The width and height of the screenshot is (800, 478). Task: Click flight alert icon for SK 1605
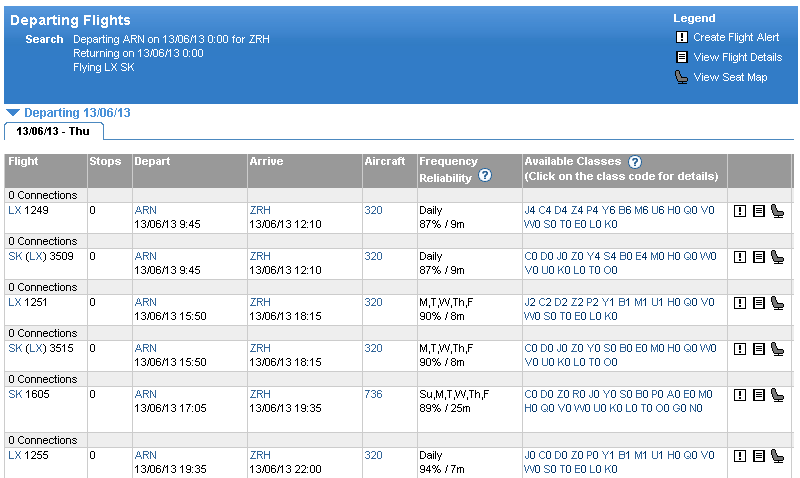tap(740, 395)
